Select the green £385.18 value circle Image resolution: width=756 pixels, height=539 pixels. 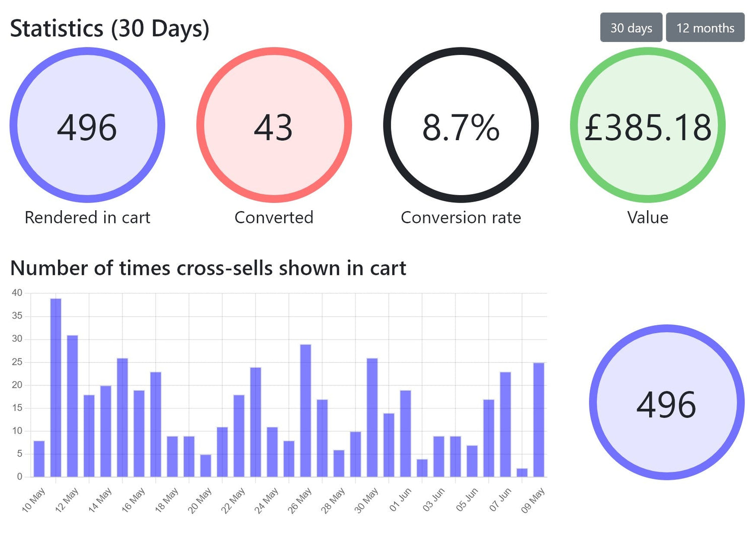pos(648,125)
